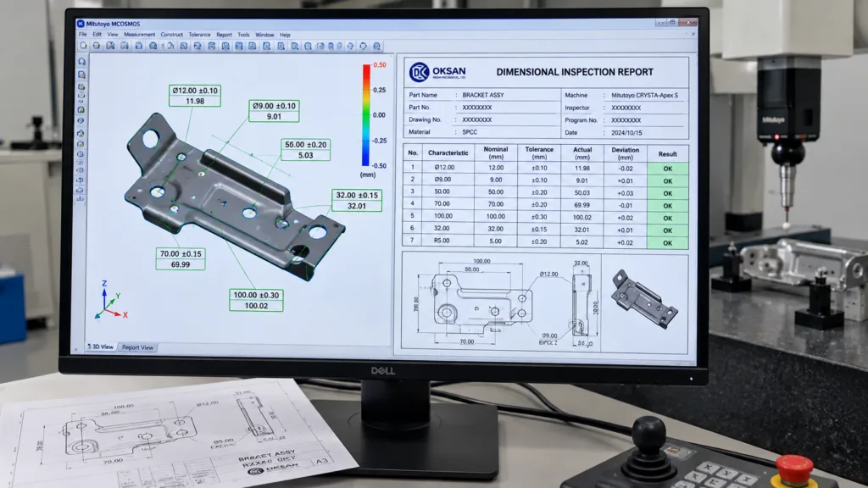Click the cloud-shaped icon in left sidebar
Viewport: 868px width, 488px height.
[81, 191]
